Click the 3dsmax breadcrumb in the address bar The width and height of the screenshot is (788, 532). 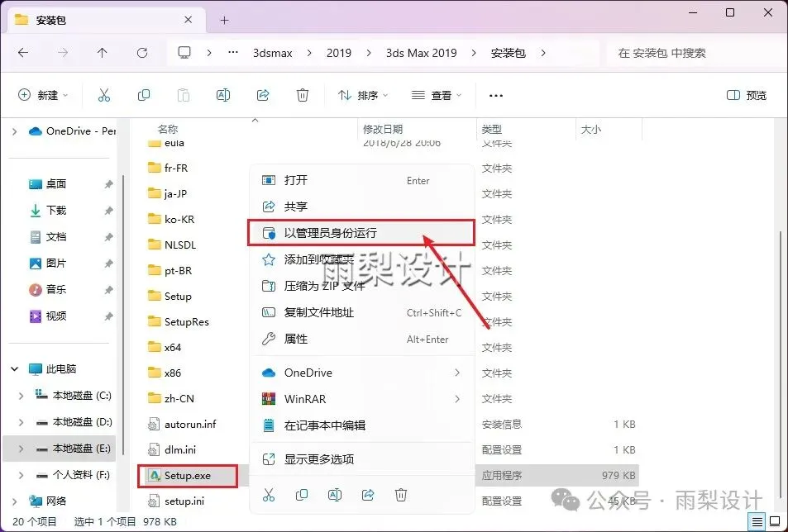(x=272, y=53)
